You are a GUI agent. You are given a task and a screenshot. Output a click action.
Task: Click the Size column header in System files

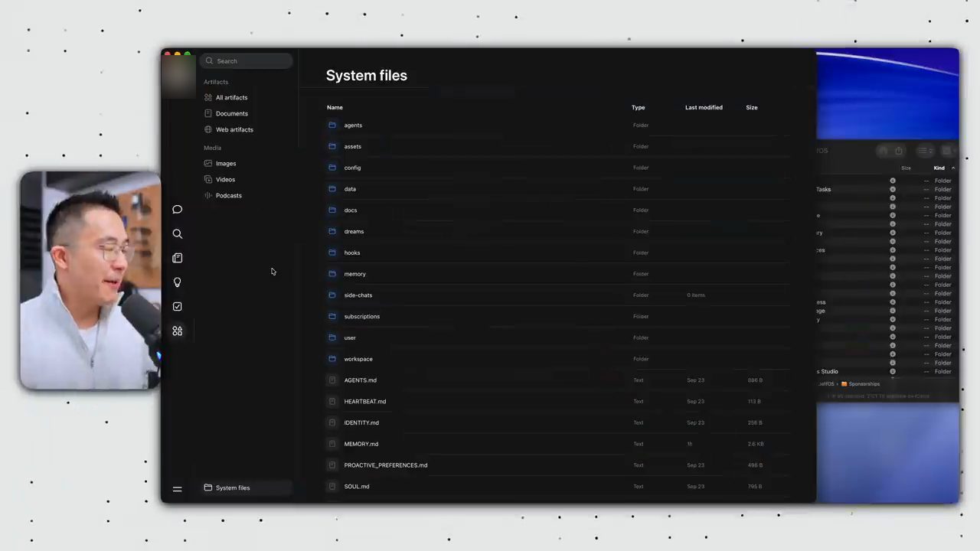(x=752, y=107)
